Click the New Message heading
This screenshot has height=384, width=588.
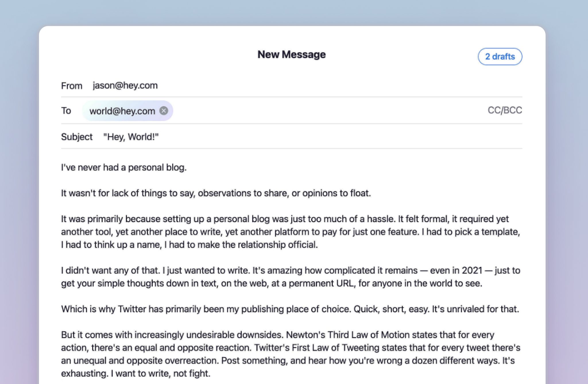coord(291,55)
